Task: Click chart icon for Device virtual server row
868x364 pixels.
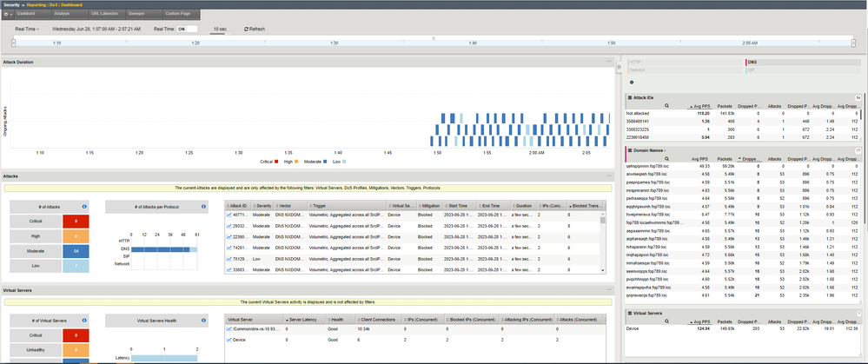Action: coord(228,341)
